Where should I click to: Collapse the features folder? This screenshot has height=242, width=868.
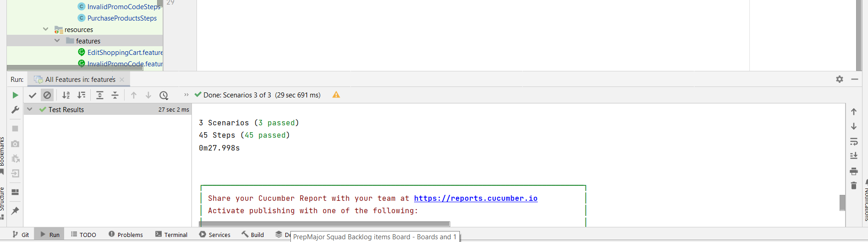coord(57,41)
